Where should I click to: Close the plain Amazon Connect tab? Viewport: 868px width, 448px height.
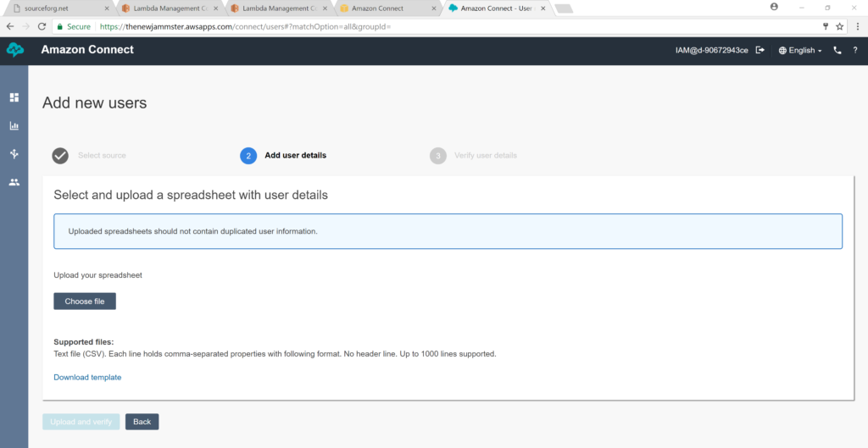[x=434, y=8]
